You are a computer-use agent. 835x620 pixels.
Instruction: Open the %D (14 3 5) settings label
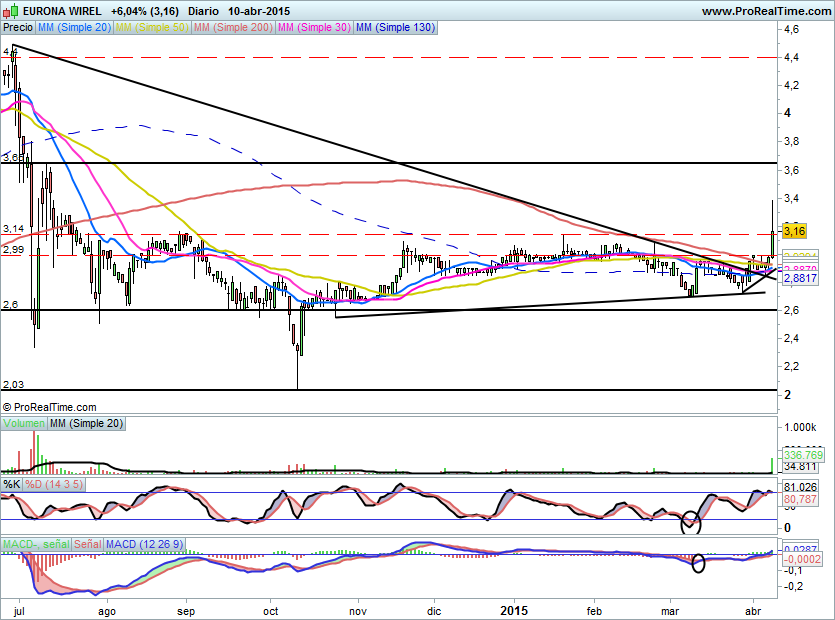pyautogui.click(x=53, y=484)
